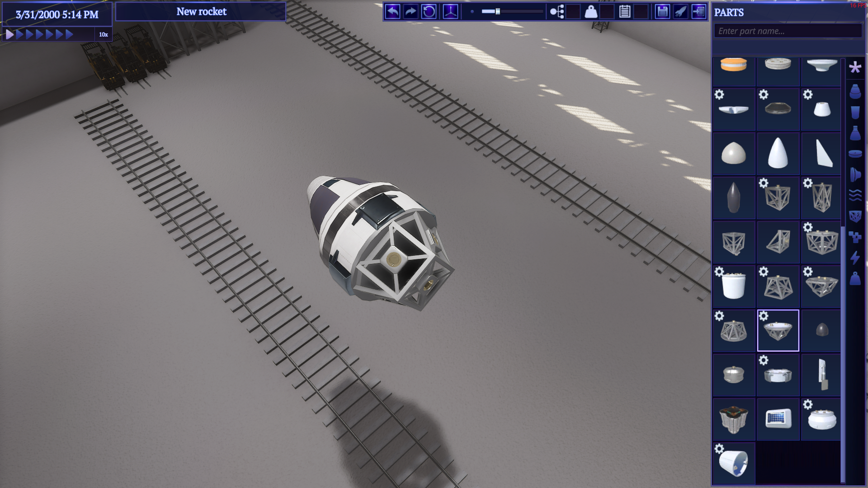
Task: Pick the small truss cube part without a gear
Action: (x=734, y=242)
